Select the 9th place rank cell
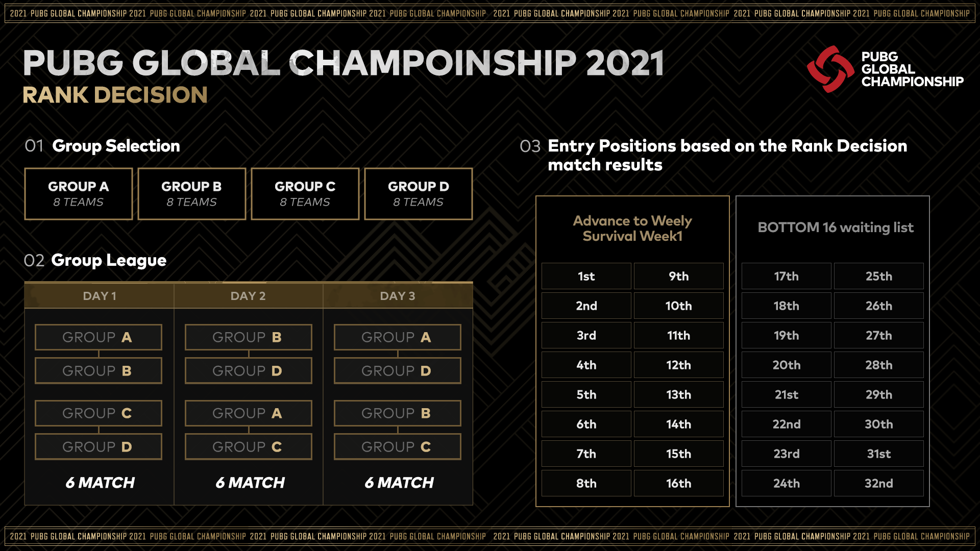This screenshot has width=980, height=551. pyautogui.click(x=678, y=276)
